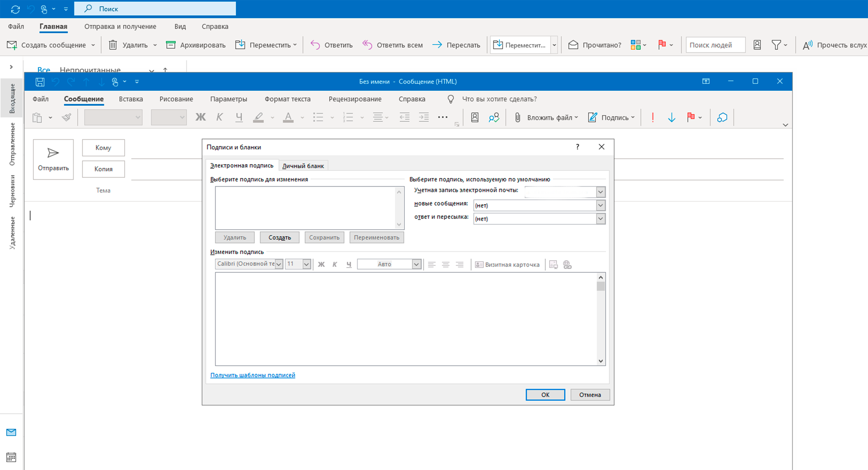Viewport: 868px width, 470px height.
Task: Open signature font size dropdown 11
Action: 306,264
